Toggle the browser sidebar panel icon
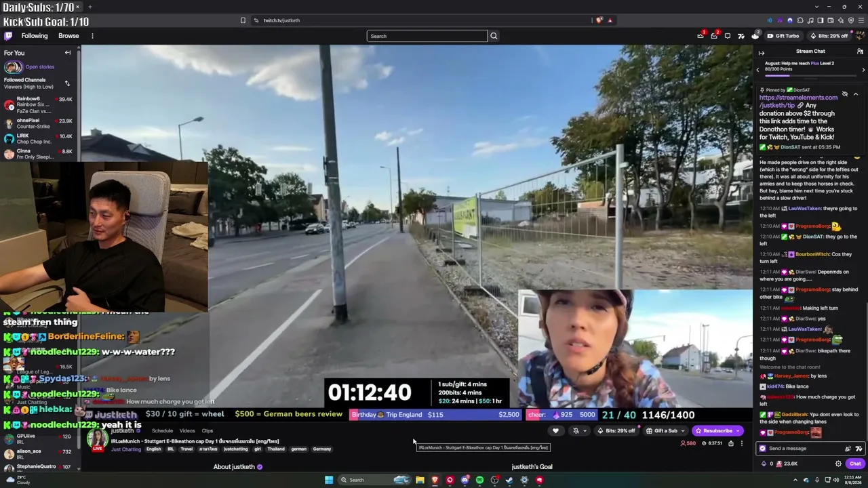The width and height of the screenshot is (868, 488). (821, 20)
